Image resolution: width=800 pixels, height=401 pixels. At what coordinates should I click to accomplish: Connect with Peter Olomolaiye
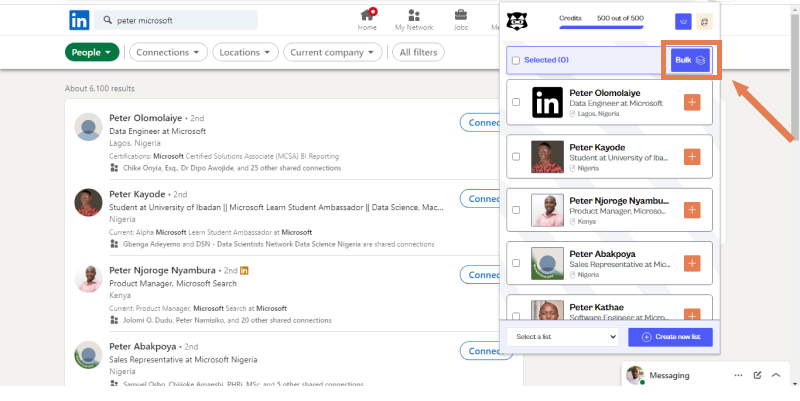coord(481,122)
